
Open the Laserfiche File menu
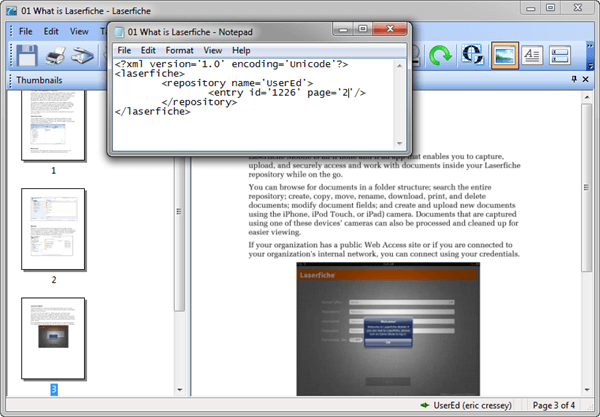click(x=26, y=31)
